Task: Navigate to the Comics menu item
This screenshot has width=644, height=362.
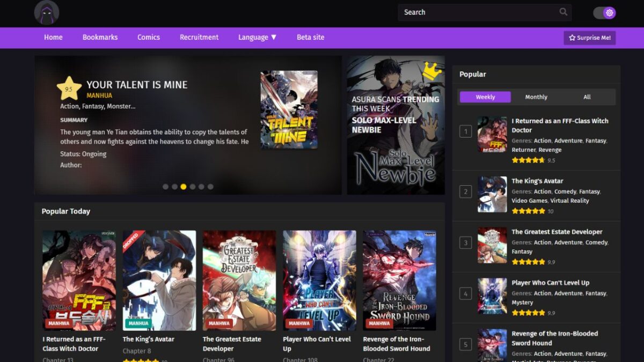Action: tap(148, 37)
